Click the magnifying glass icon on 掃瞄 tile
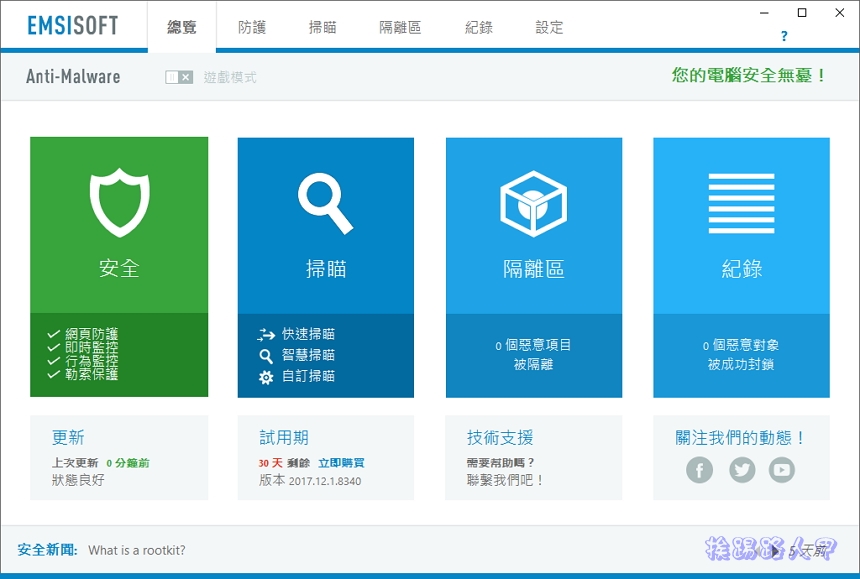This screenshot has width=860, height=579. (x=325, y=203)
